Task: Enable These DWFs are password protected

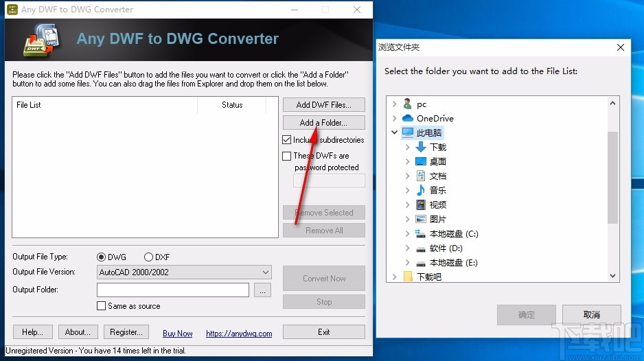Action: pyautogui.click(x=287, y=156)
